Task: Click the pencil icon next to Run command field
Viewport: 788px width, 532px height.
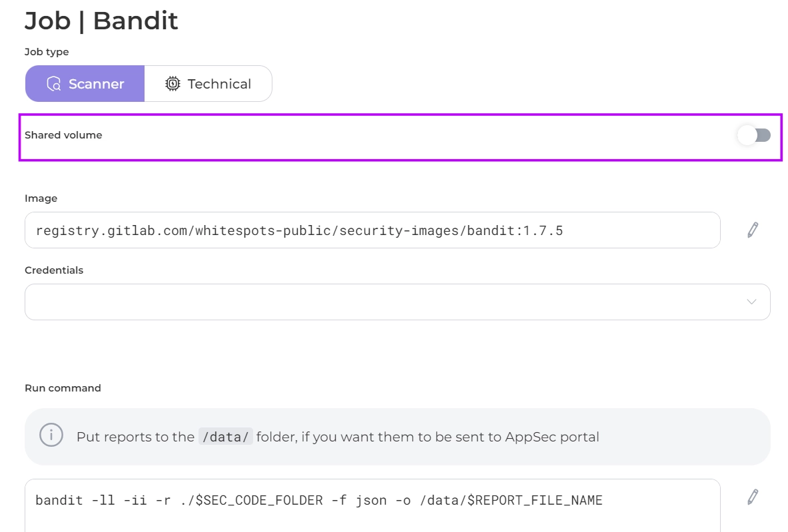Action: (753, 497)
